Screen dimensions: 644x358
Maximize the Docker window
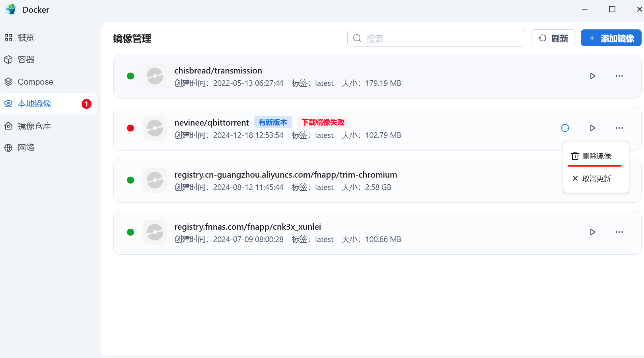pos(612,9)
